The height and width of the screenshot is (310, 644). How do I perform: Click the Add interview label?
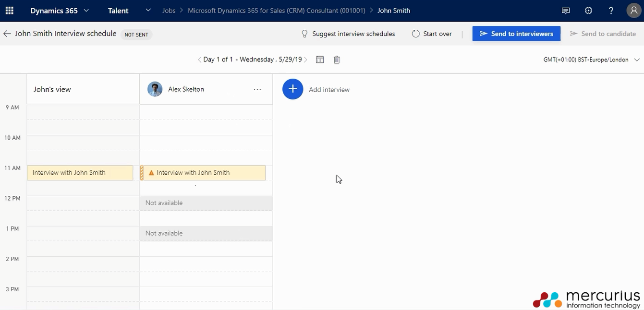[x=329, y=90]
